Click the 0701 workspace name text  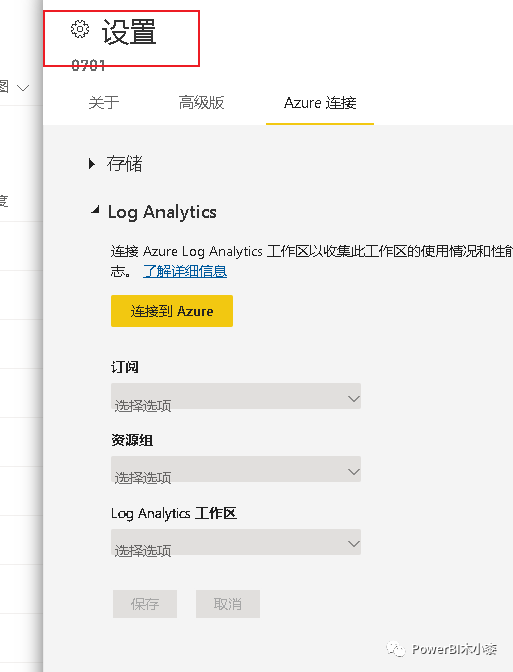coord(88,65)
